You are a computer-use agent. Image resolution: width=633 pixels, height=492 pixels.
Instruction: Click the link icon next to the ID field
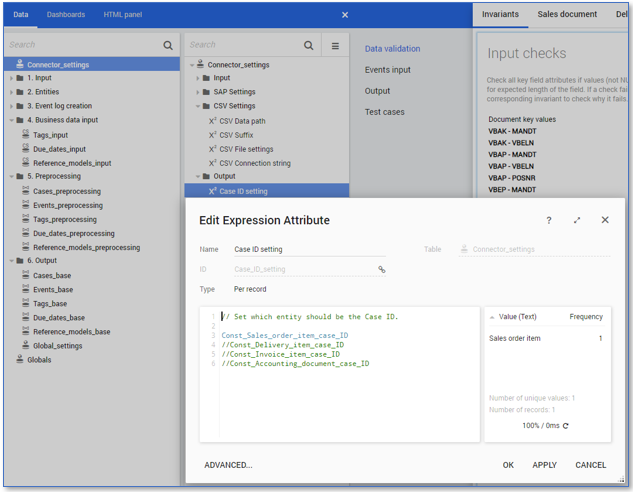click(x=382, y=269)
